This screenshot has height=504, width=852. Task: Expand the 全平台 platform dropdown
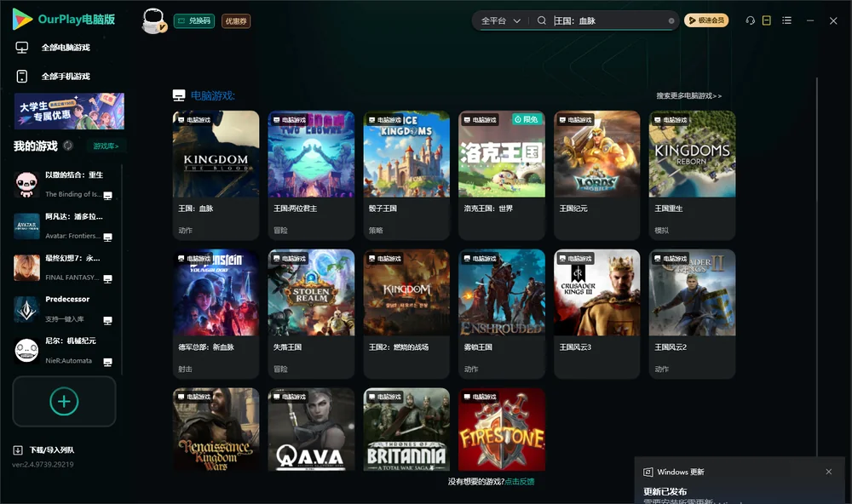click(500, 20)
